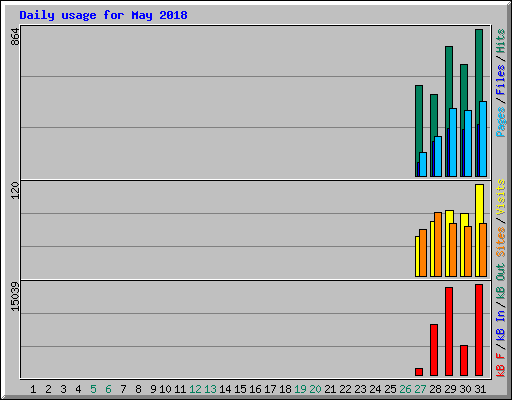
Task: Click the red kB bar for day 28
Action: pyautogui.click(x=434, y=350)
